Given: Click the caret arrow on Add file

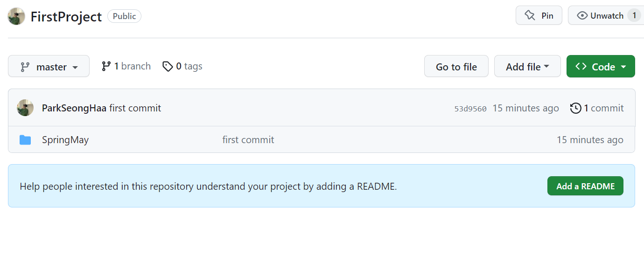Looking at the screenshot, I should [546, 67].
